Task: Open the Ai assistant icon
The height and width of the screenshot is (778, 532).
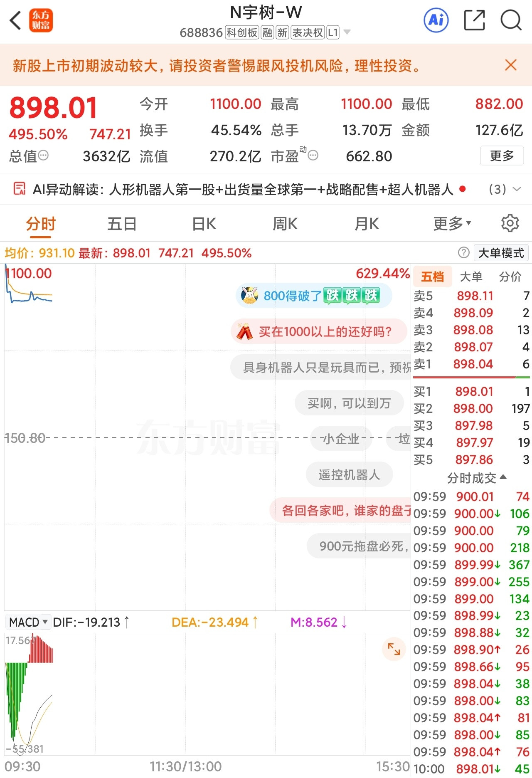Action: tap(436, 20)
